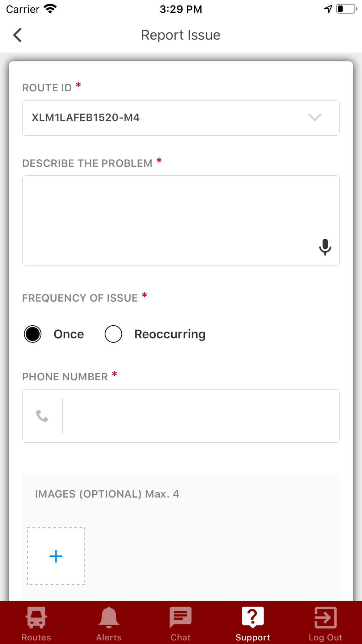Go back using the header arrow

(x=17, y=35)
